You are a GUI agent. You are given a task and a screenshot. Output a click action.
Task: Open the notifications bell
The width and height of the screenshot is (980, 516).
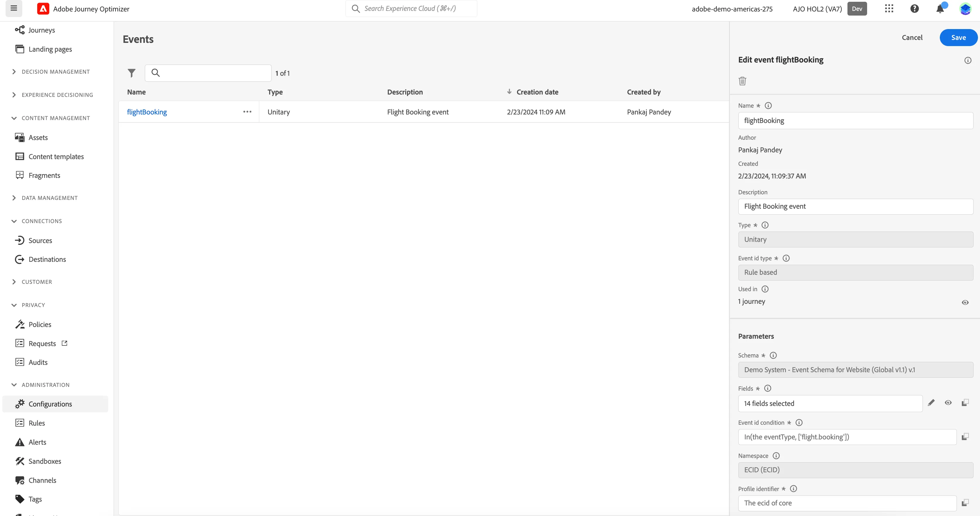[x=940, y=9]
